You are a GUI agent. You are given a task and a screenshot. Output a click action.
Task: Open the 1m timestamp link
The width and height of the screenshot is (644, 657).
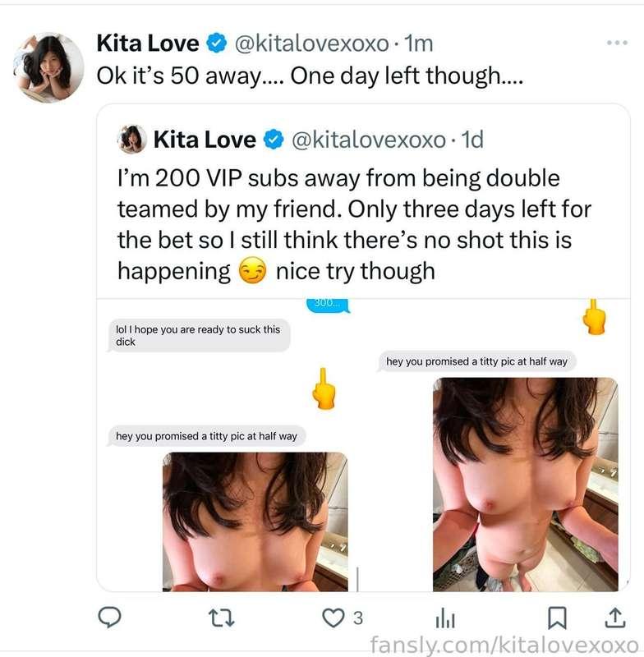(419, 44)
